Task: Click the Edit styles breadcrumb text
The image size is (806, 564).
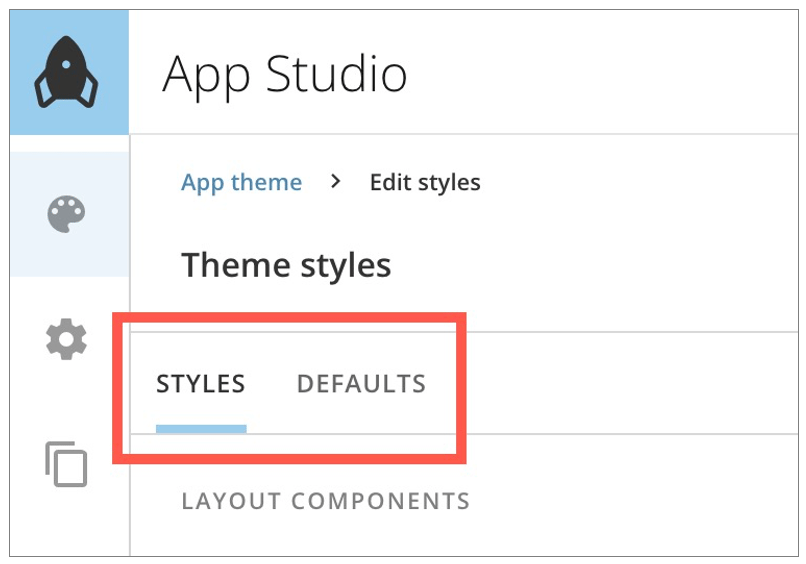Action: 425,183
